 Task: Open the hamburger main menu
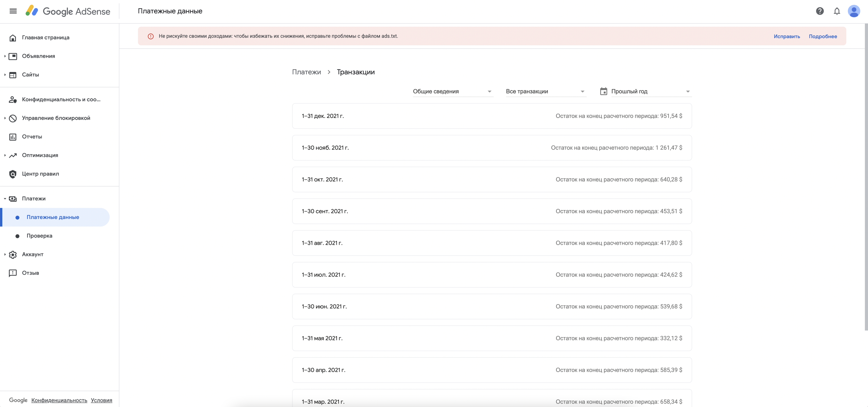pyautogui.click(x=13, y=11)
